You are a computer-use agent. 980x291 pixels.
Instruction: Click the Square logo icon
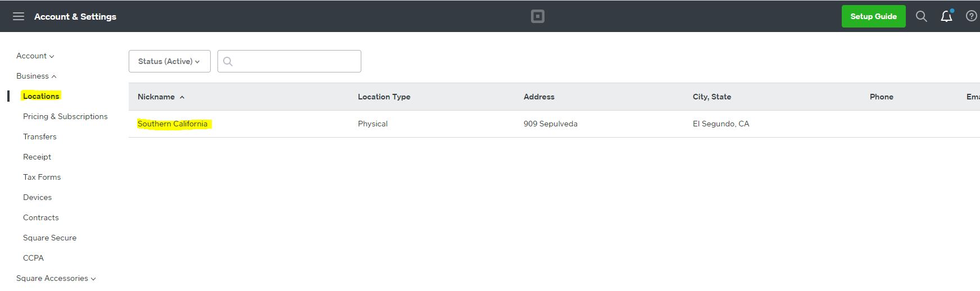click(x=537, y=16)
